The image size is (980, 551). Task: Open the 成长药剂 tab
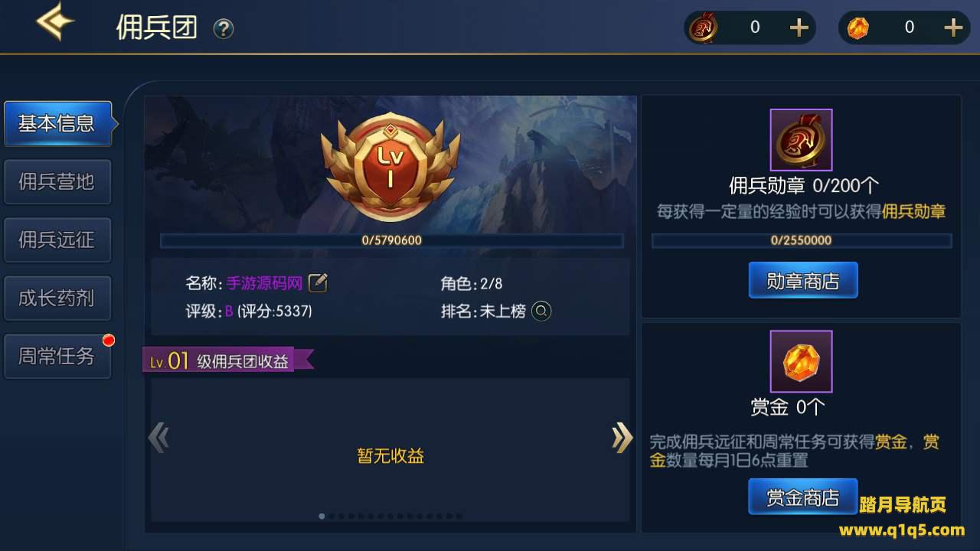(57, 298)
